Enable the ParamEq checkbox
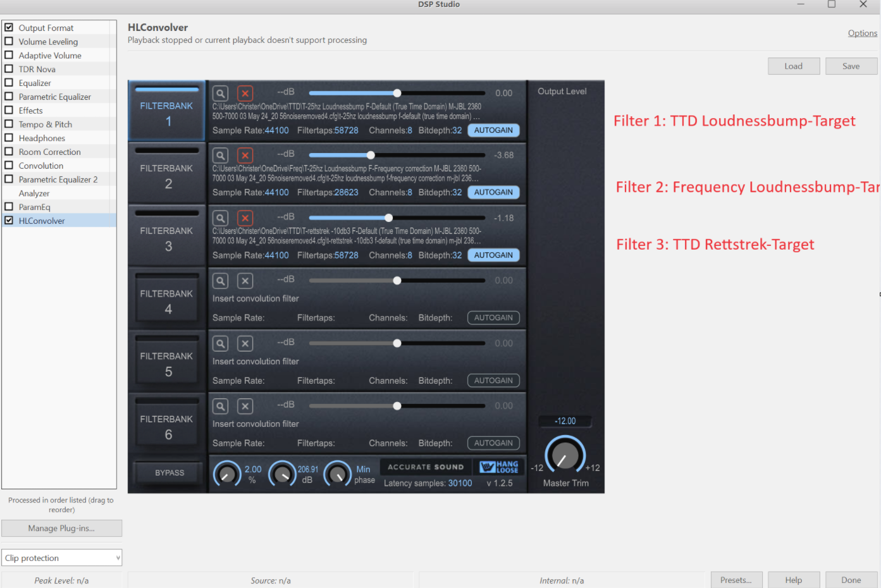Viewport: 881px width, 588px height. pos(9,207)
